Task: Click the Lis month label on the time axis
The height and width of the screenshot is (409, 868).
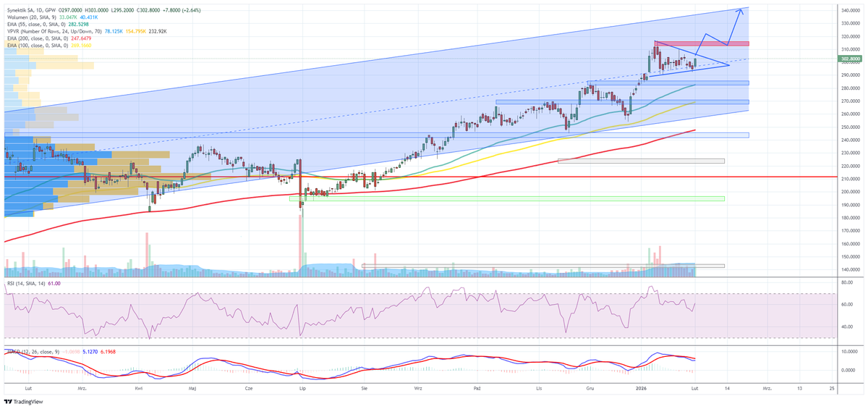Action: coord(540,388)
